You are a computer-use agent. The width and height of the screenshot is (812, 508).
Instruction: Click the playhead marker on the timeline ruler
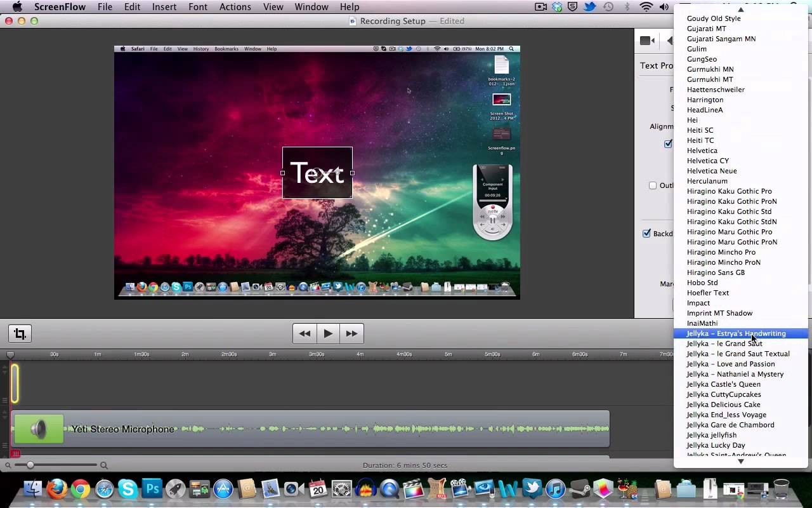[10, 355]
